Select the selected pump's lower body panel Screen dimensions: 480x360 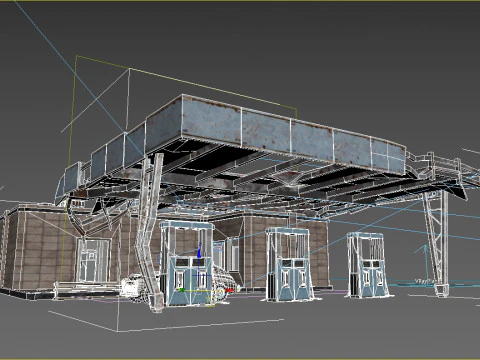(x=191, y=281)
